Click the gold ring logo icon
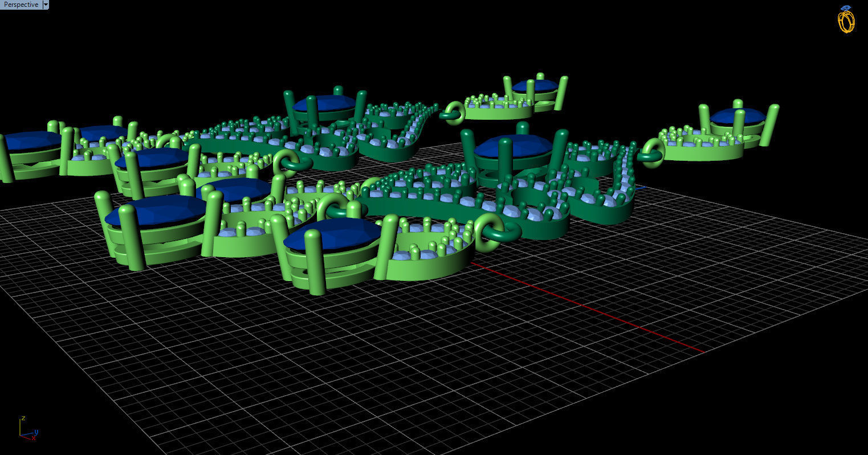Viewport: 868px width, 455px height. (846, 19)
